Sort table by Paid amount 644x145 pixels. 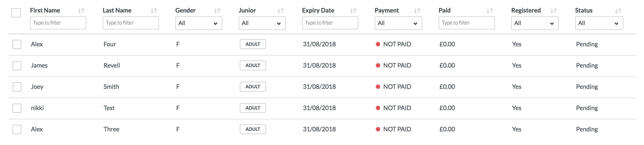490,11
